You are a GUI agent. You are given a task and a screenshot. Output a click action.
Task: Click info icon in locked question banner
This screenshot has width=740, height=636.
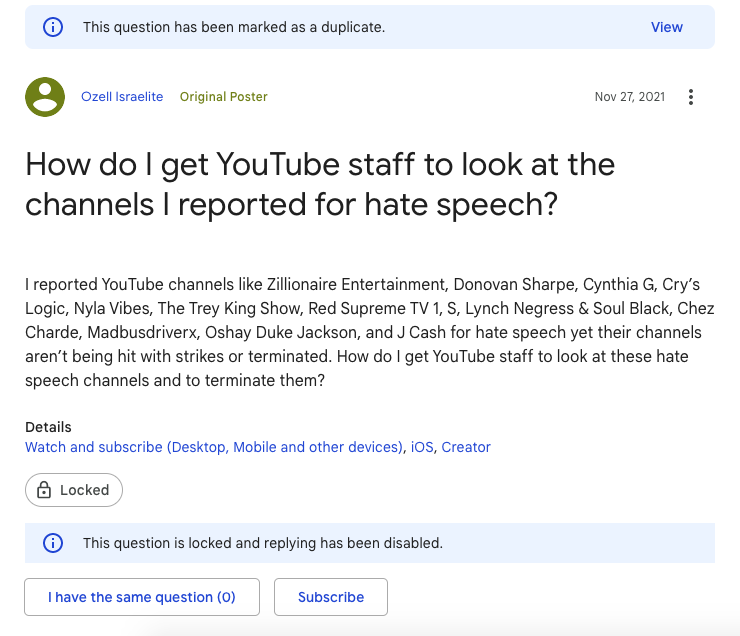(x=53, y=543)
